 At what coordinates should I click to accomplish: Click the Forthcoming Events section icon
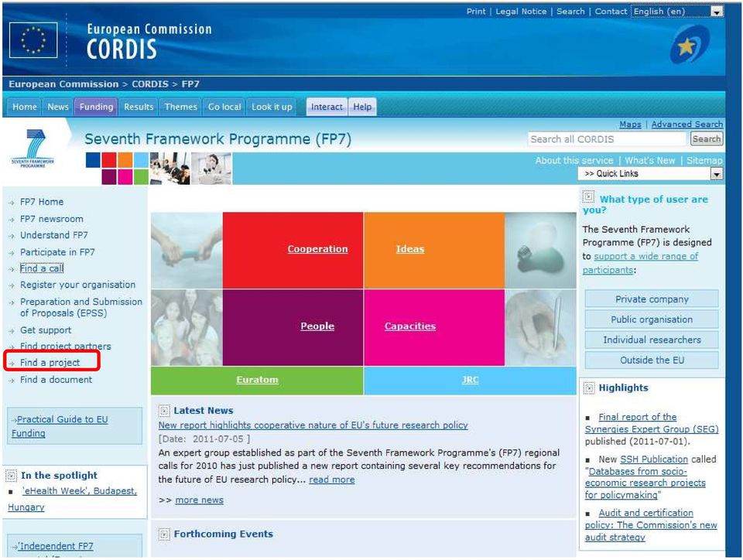point(164,534)
